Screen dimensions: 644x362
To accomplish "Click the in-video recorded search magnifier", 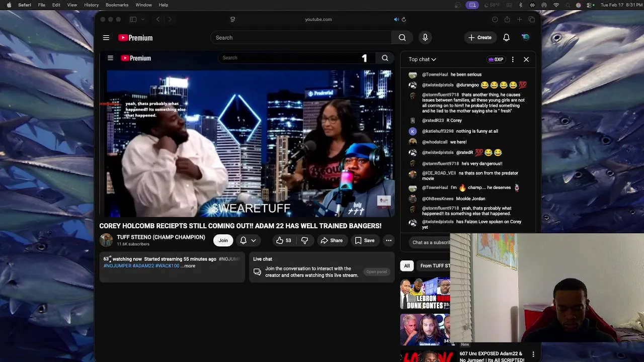I will (x=385, y=58).
